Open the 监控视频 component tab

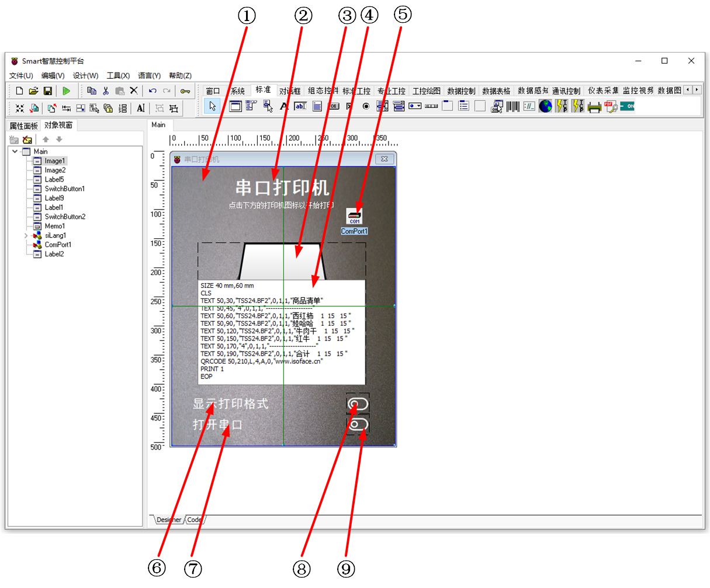pos(638,91)
